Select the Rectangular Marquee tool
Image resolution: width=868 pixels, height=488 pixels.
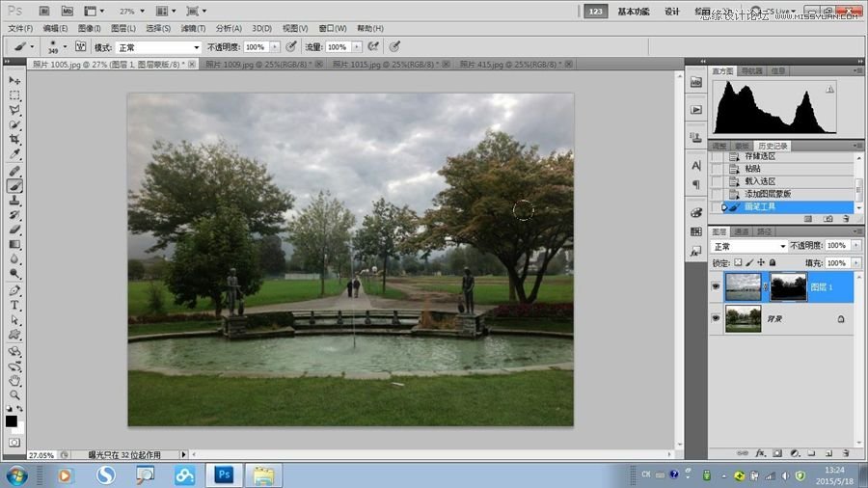pyautogui.click(x=14, y=95)
